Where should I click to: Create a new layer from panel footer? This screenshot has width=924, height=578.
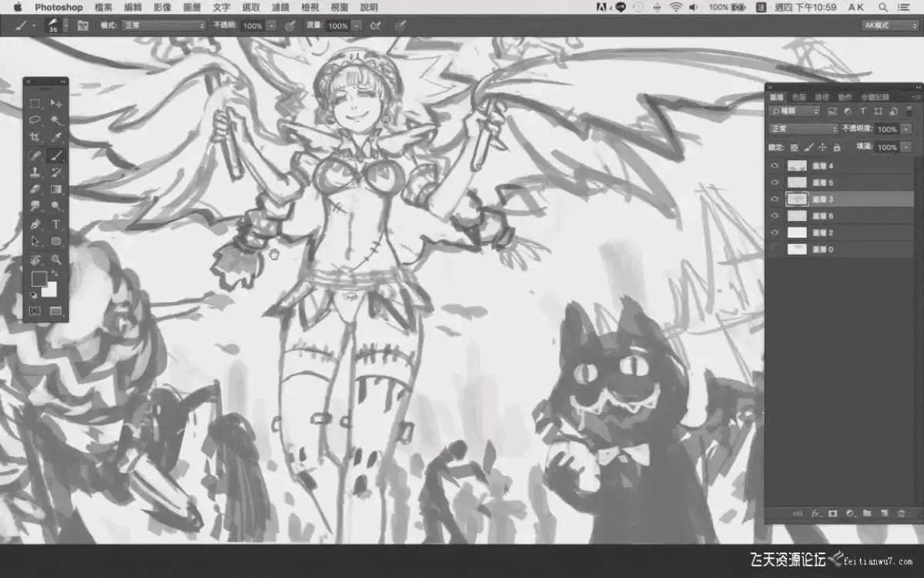coord(884,512)
